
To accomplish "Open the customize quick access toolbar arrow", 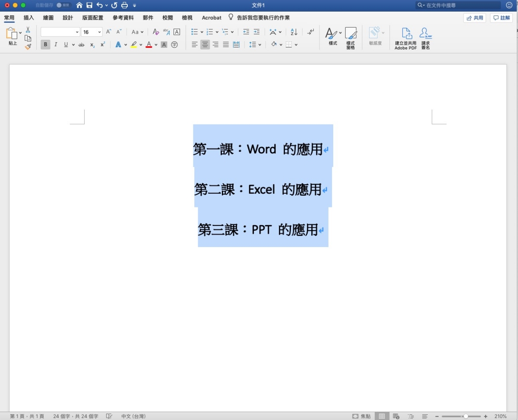I will pos(135,6).
